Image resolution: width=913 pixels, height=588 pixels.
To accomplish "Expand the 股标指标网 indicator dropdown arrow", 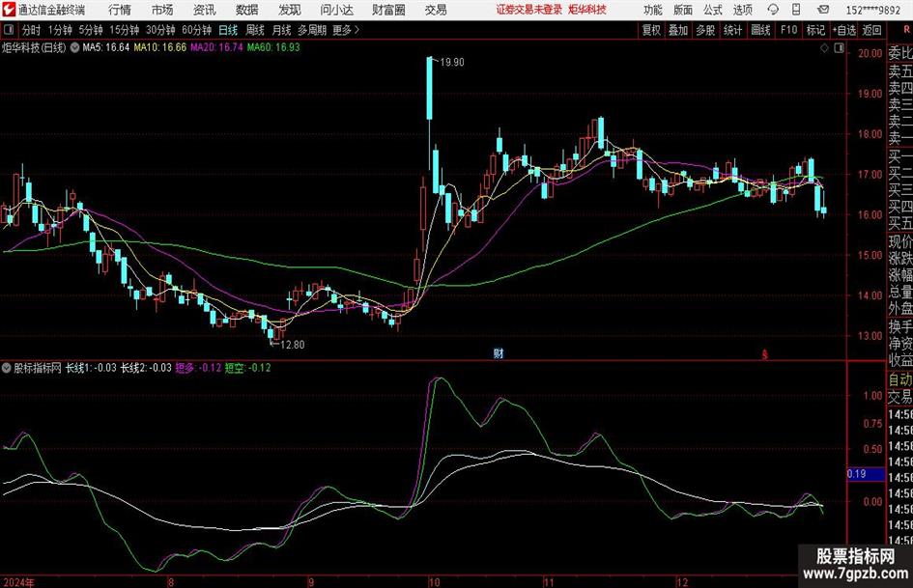I will 7,368.
